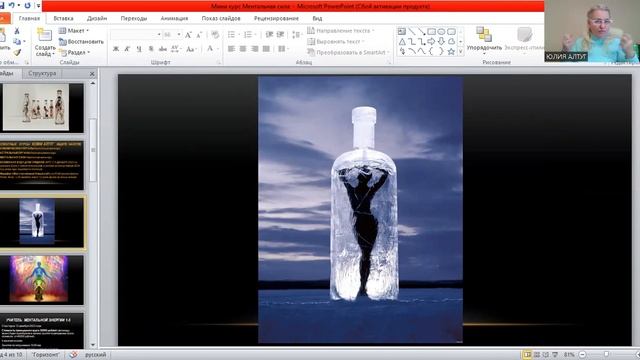Select the figurines in bottles slide thumbnail
This screenshot has width=640, height=360.
[36, 107]
